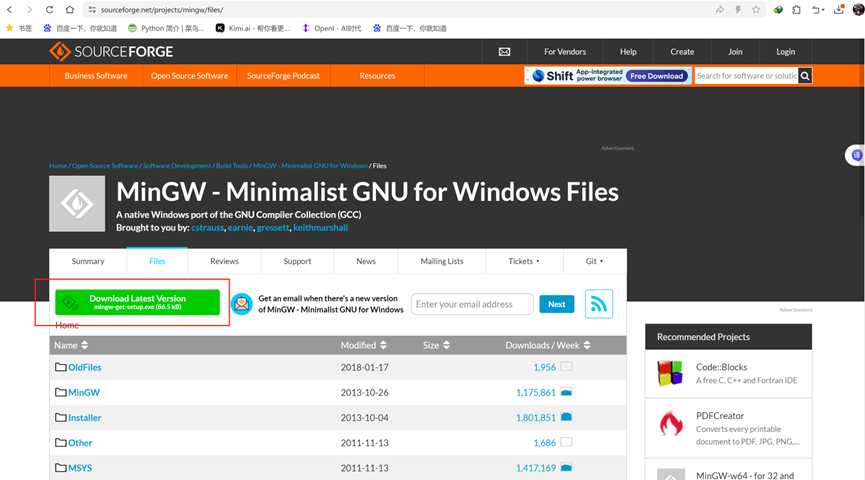Open the extensions puzzle icon

pos(797,9)
